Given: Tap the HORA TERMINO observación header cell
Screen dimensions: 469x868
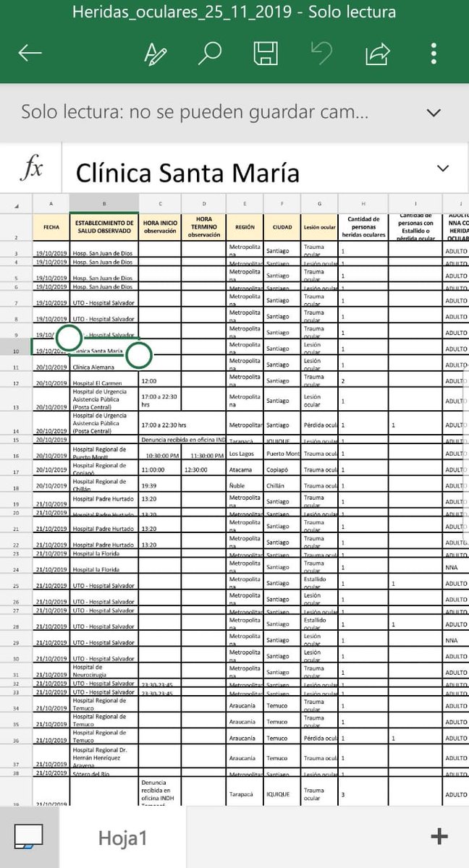Looking at the screenshot, I should (203, 227).
